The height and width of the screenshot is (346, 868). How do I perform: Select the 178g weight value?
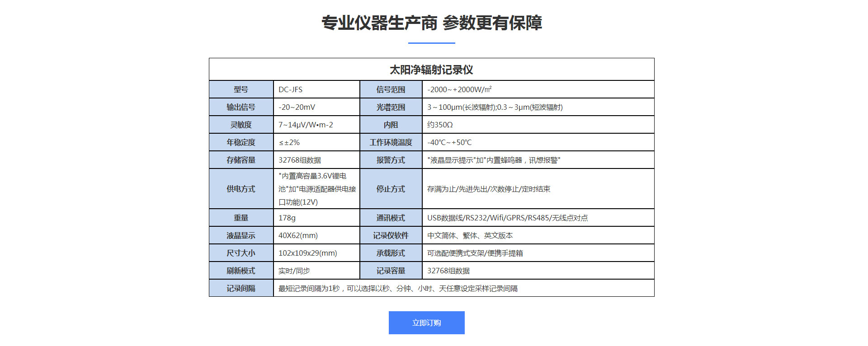287,218
